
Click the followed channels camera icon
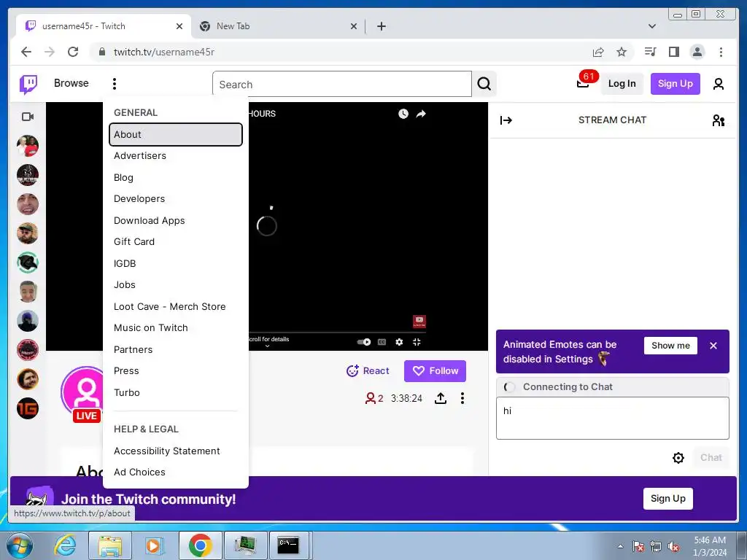click(28, 117)
